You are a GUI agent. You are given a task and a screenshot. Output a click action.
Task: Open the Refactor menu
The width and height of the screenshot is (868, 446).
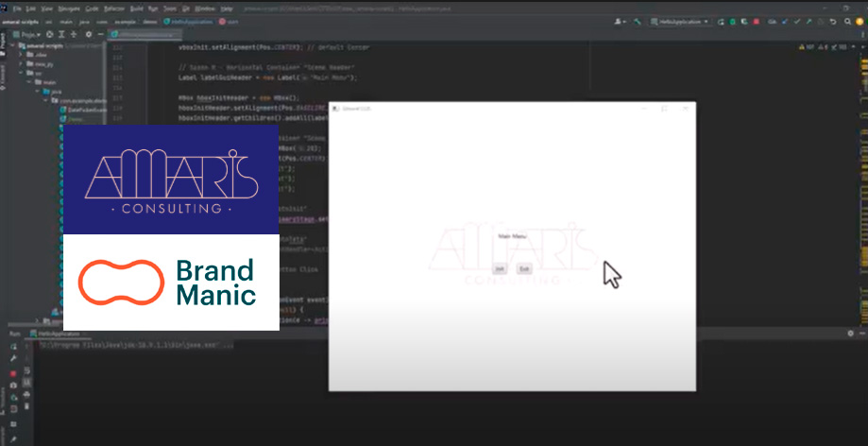114,9
